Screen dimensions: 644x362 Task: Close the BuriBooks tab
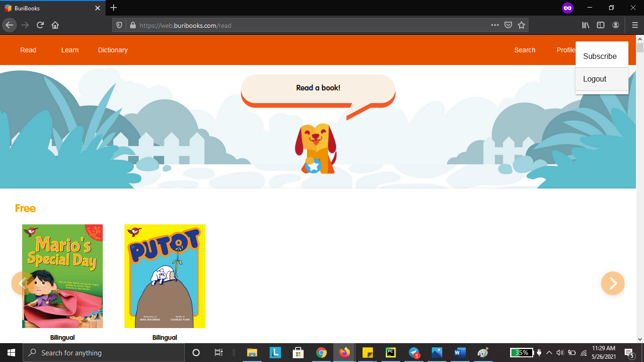click(x=98, y=8)
